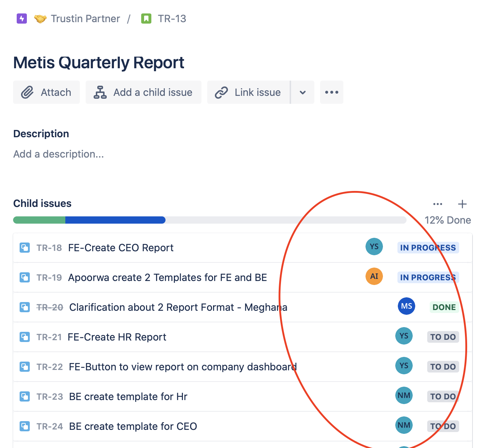Click the green TR-13 bookmark icon
Screen dimensions: 490x448
pos(146,19)
